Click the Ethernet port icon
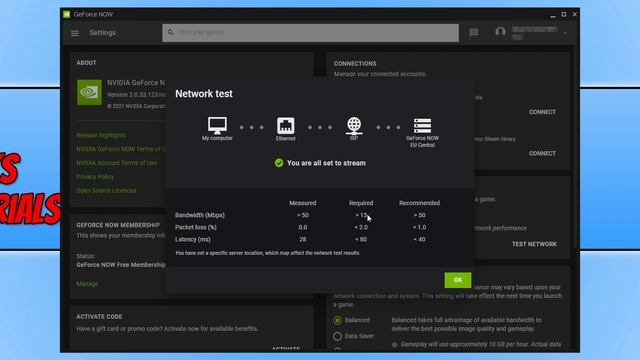640x360 pixels. pyautogui.click(x=286, y=126)
